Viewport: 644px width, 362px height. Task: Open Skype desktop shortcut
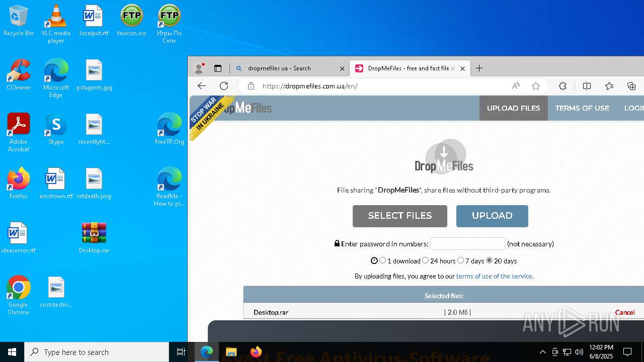(56, 129)
